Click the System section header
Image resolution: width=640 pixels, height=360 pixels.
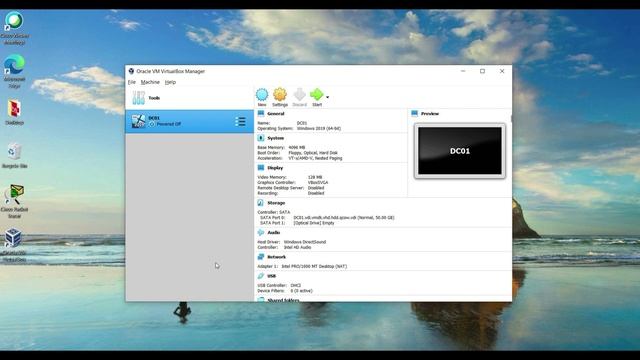point(276,138)
